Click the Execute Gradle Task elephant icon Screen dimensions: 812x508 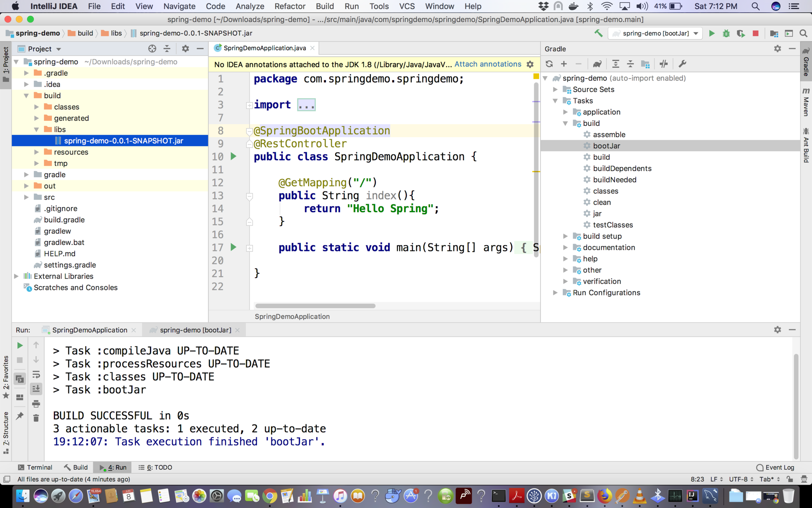click(x=597, y=64)
